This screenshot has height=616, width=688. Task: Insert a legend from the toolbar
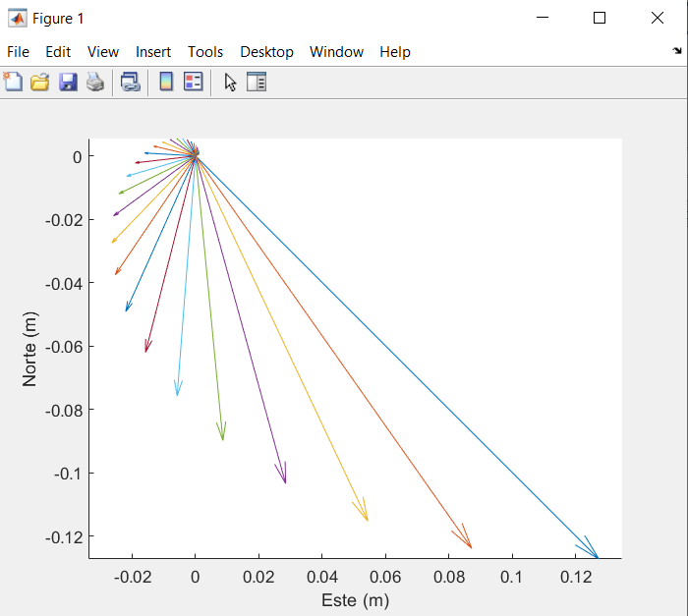tap(194, 83)
